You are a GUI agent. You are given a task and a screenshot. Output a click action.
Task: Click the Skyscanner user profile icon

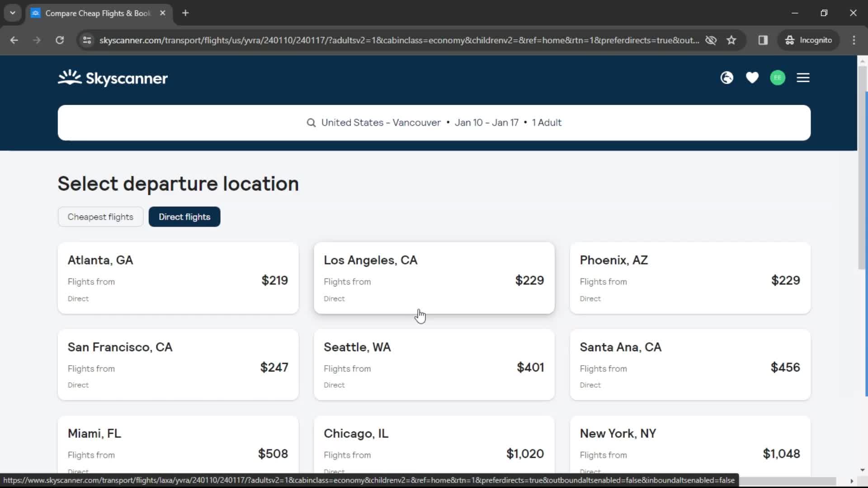778,77
